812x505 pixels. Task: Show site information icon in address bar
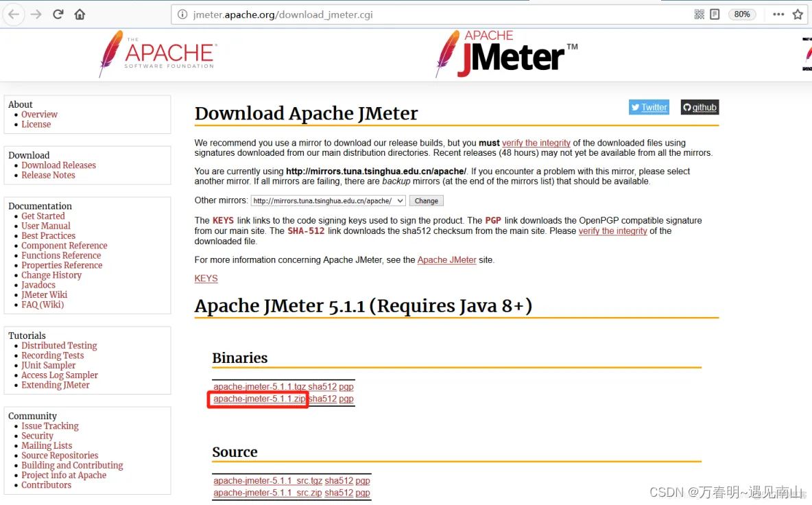(x=182, y=14)
